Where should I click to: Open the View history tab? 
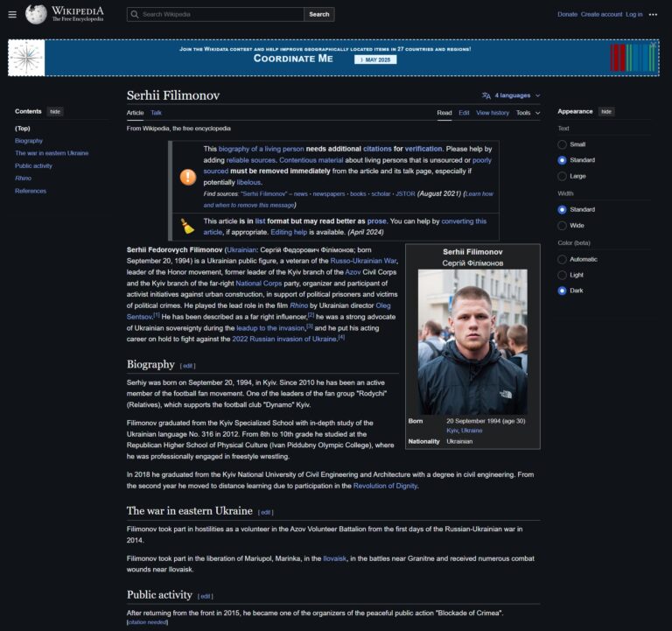click(x=493, y=113)
